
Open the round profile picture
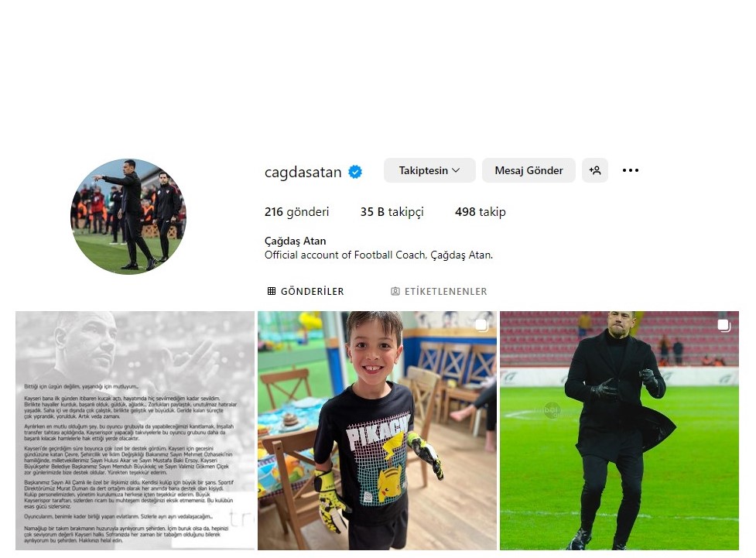(128, 216)
